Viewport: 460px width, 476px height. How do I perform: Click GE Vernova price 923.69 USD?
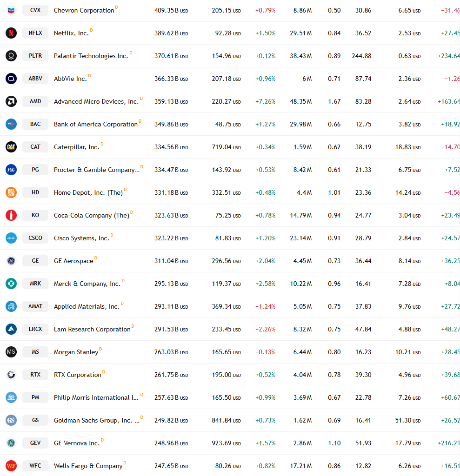click(227, 443)
